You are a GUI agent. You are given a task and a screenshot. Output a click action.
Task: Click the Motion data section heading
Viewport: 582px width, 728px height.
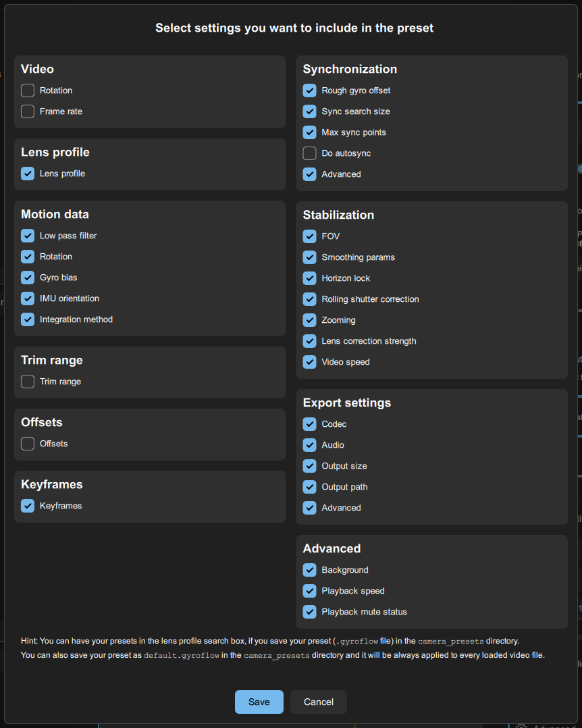[55, 214]
